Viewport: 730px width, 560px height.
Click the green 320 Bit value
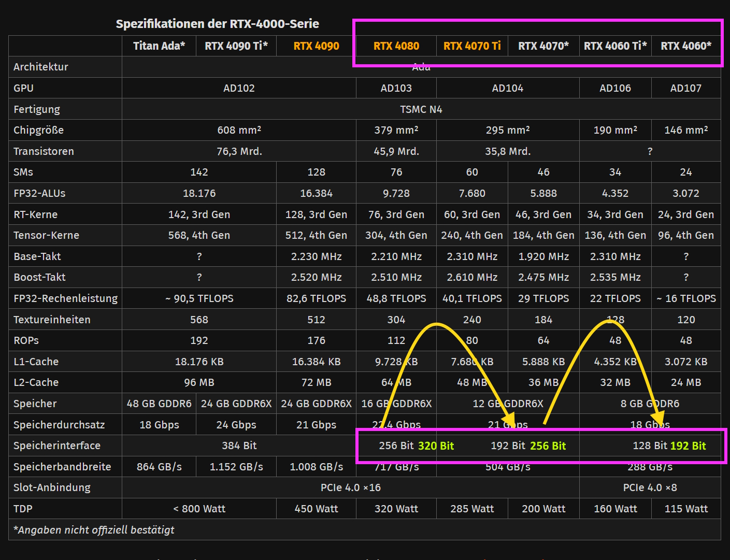point(436,446)
